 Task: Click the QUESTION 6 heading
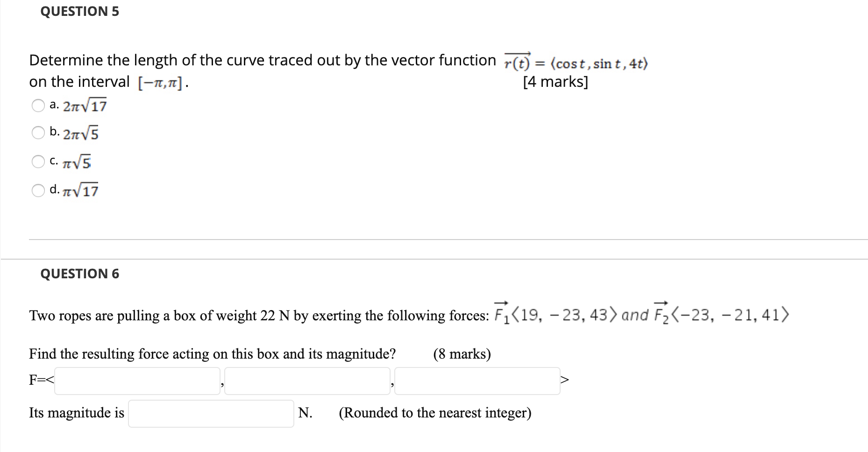[x=80, y=274]
